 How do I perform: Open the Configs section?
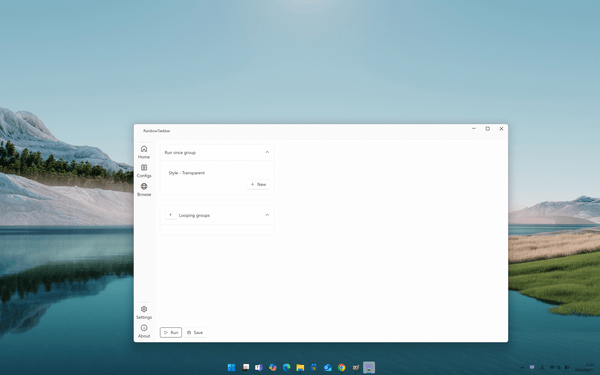click(x=144, y=171)
